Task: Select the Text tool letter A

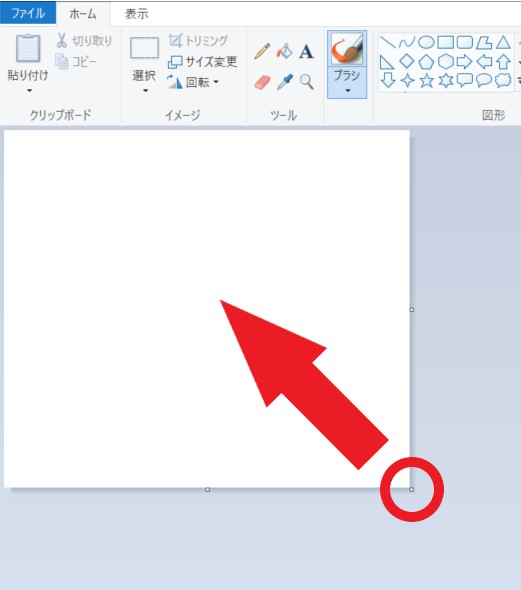Action: (306, 52)
